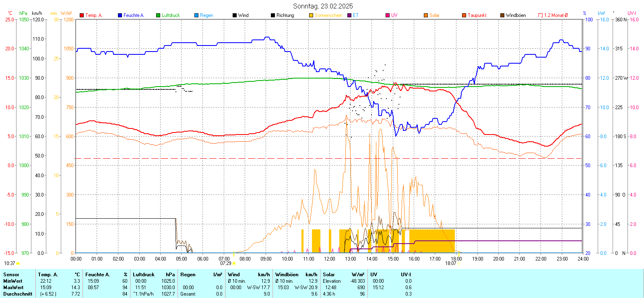Click the sun icon beside 10:37
This screenshot has height=298, width=644.
(18, 263)
